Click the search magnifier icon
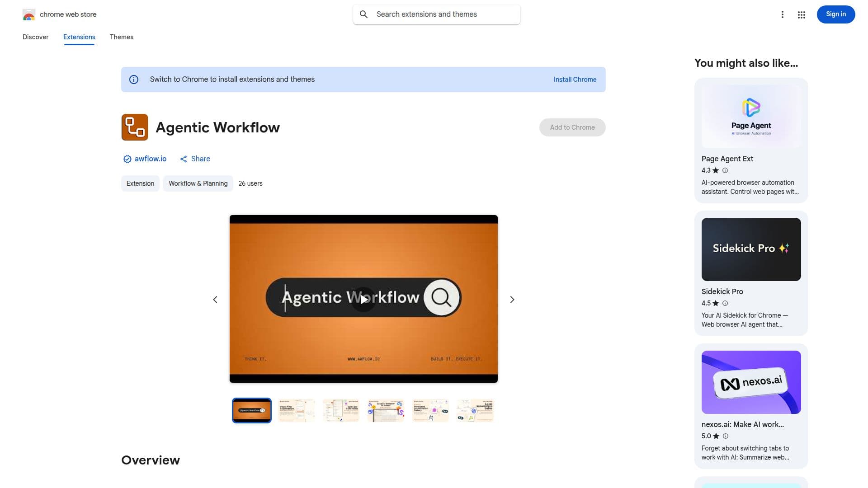Viewport: 868px width, 488px height. tap(363, 14)
